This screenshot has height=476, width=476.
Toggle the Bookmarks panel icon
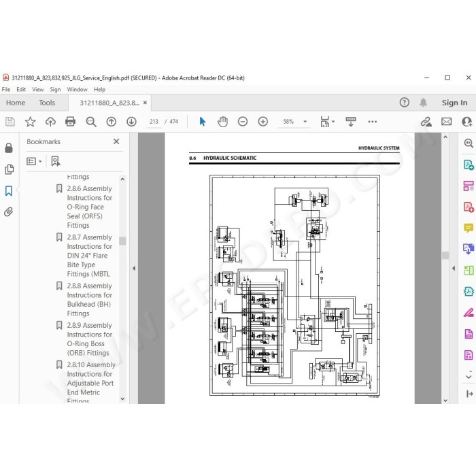coord(9,190)
